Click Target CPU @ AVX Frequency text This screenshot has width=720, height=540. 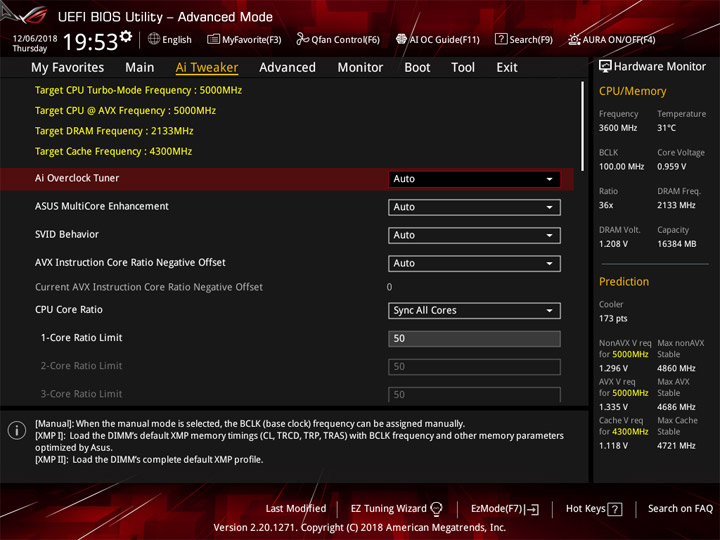click(x=125, y=111)
